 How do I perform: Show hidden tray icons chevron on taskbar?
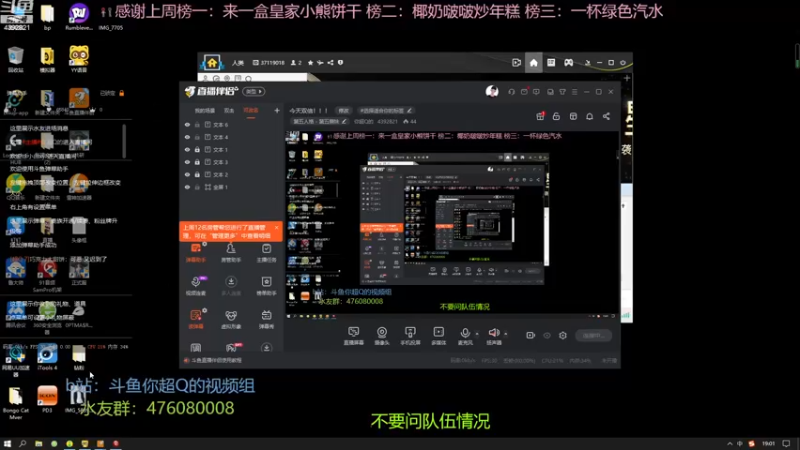730,444
